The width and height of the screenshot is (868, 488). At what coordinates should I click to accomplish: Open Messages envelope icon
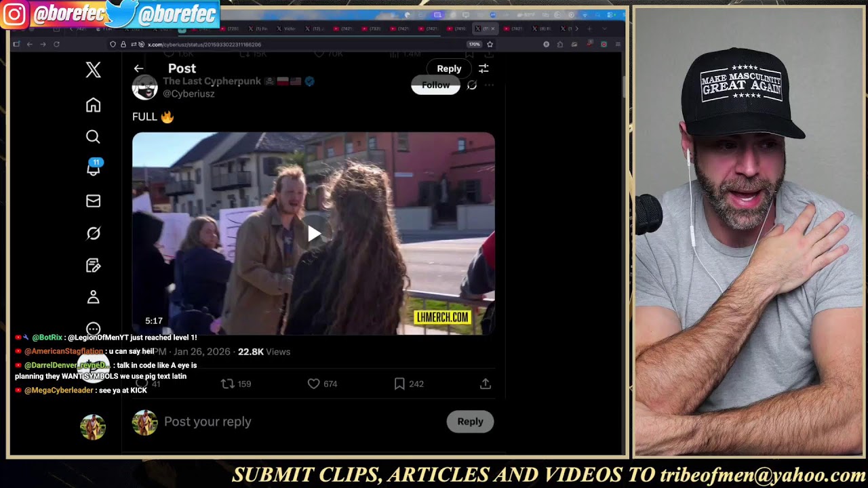(94, 201)
